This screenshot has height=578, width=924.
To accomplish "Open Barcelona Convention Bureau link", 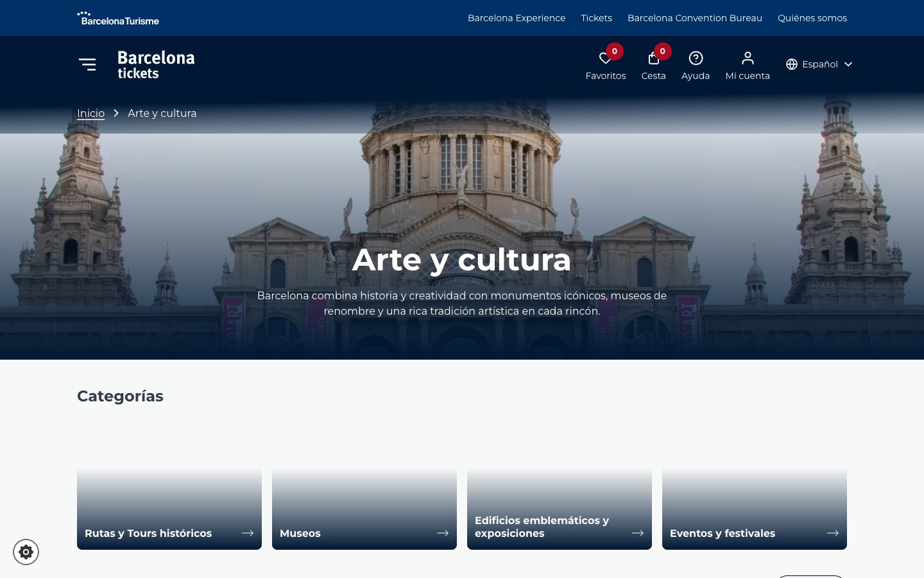I will point(694,18).
